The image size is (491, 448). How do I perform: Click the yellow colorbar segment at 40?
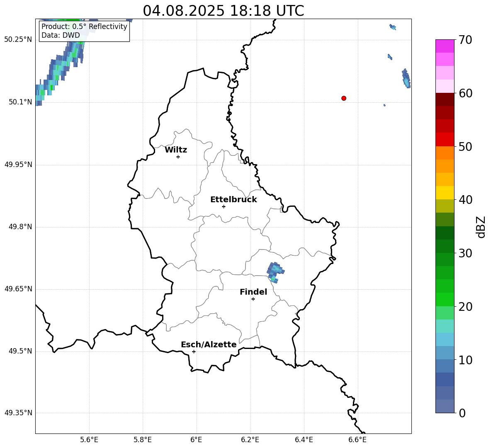(445, 193)
